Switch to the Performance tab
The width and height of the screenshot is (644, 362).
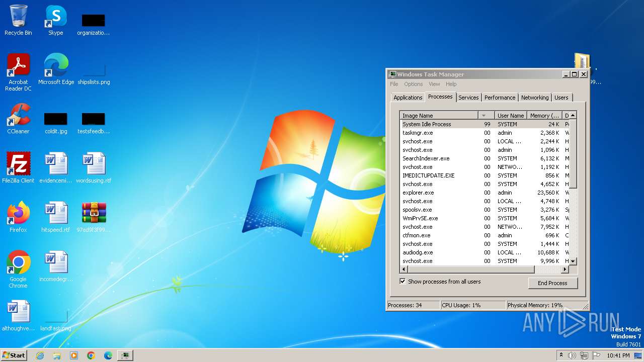(x=500, y=98)
